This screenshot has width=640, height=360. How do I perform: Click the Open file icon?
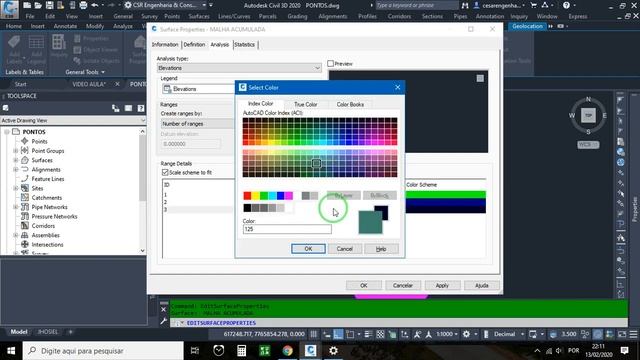tap(38, 5)
